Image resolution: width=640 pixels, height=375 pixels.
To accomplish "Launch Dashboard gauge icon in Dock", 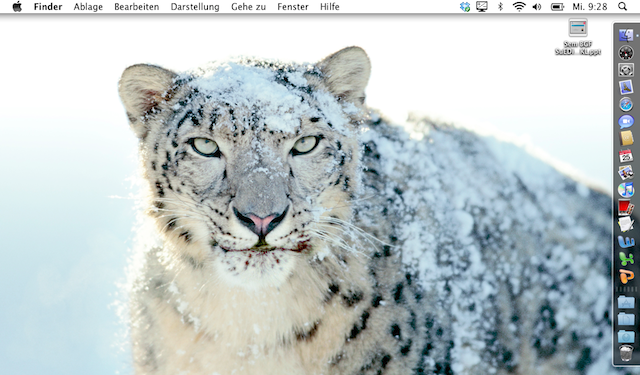I will tap(626, 53).
